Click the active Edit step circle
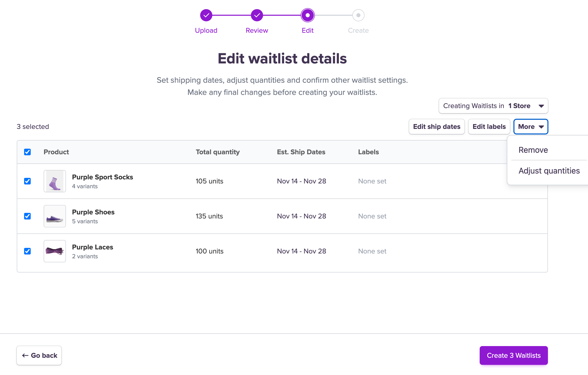 [x=307, y=15]
